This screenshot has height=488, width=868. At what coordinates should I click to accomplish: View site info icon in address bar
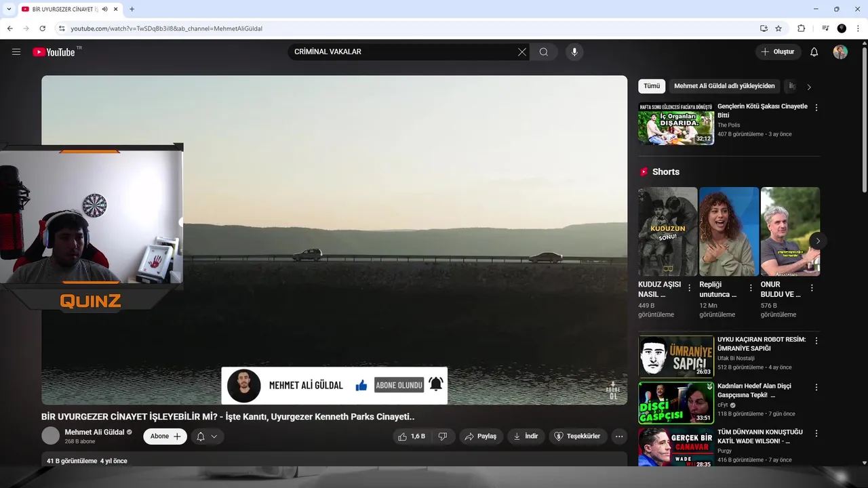[62, 28]
